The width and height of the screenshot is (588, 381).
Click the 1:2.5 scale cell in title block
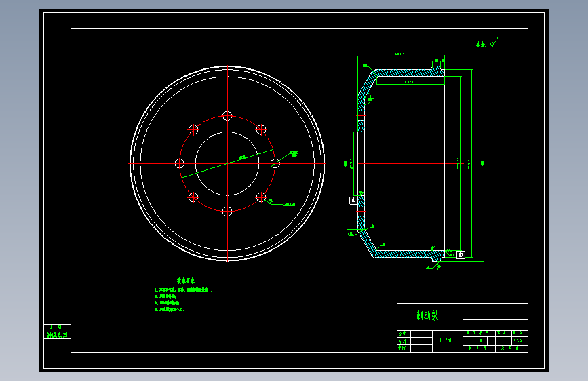click(518, 340)
